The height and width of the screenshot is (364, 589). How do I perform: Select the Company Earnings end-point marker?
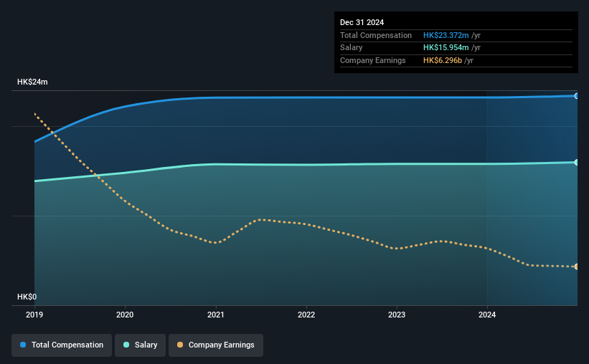click(576, 267)
